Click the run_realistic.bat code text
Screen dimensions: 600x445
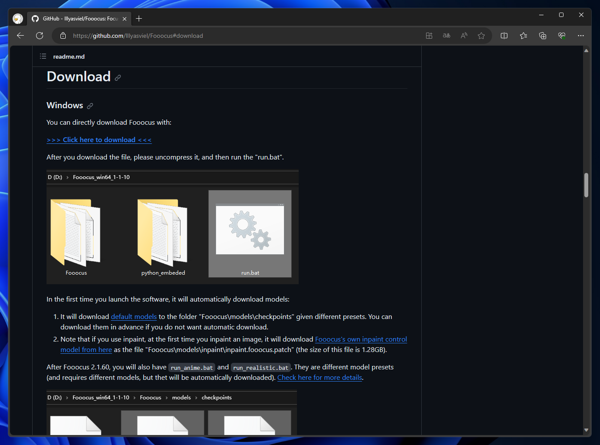pos(261,367)
